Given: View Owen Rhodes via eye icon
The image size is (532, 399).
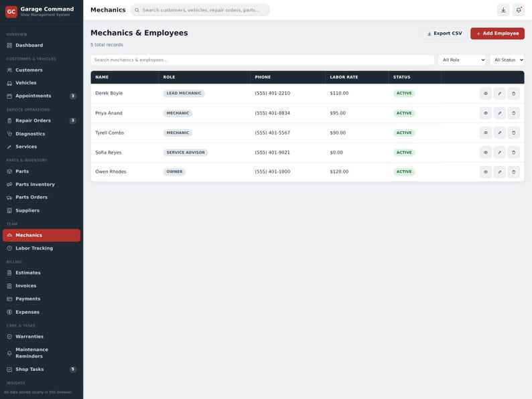Looking at the screenshot, I should pos(486,172).
